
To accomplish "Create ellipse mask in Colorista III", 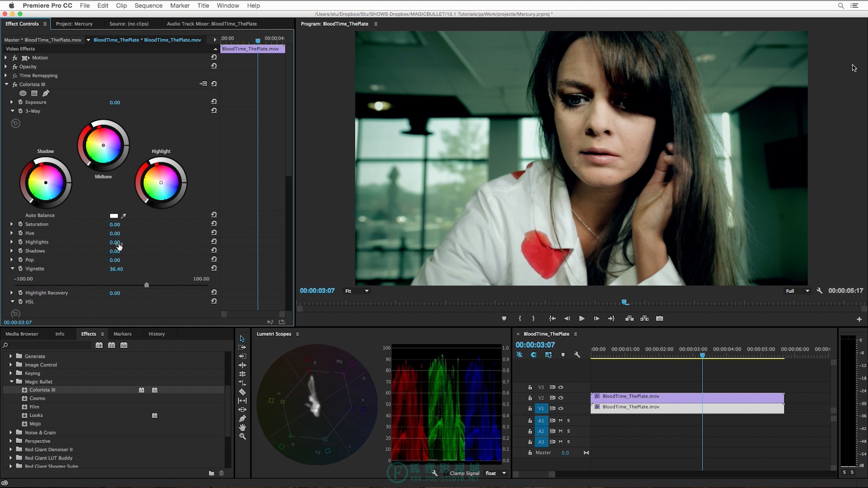I will 23,93.
